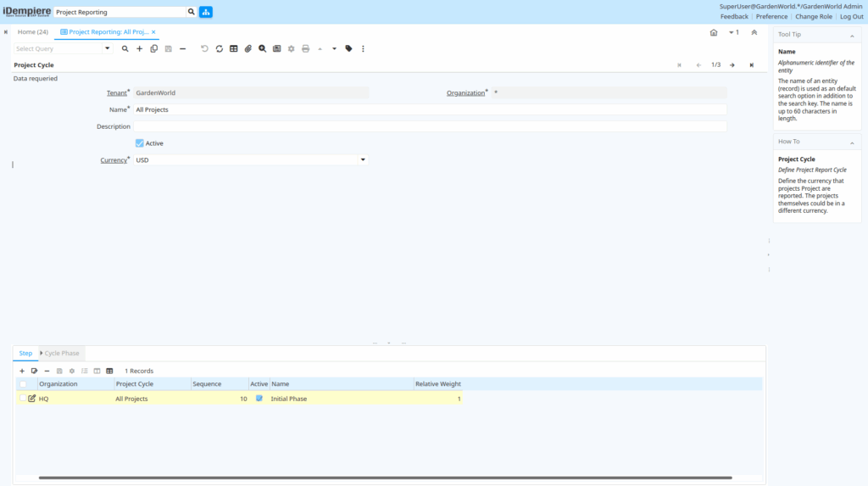Collapse the header with double-chevron up icon

tap(754, 32)
